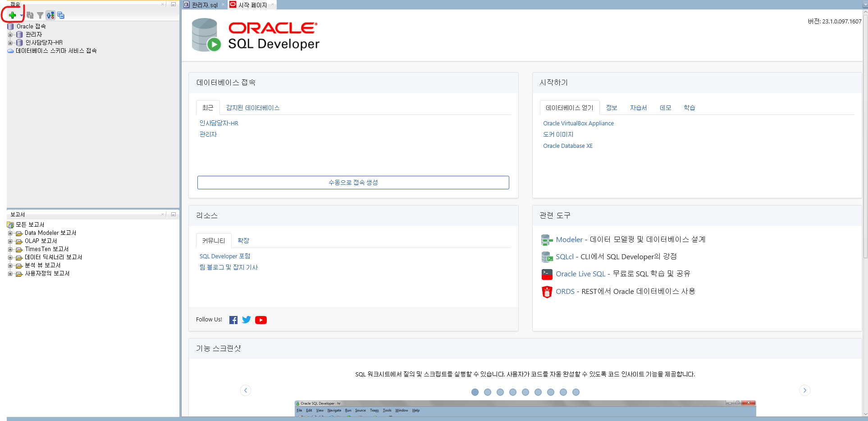Click the ORDS red shield icon
Image resolution: width=868 pixels, height=421 pixels.
[x=547, y=292]
